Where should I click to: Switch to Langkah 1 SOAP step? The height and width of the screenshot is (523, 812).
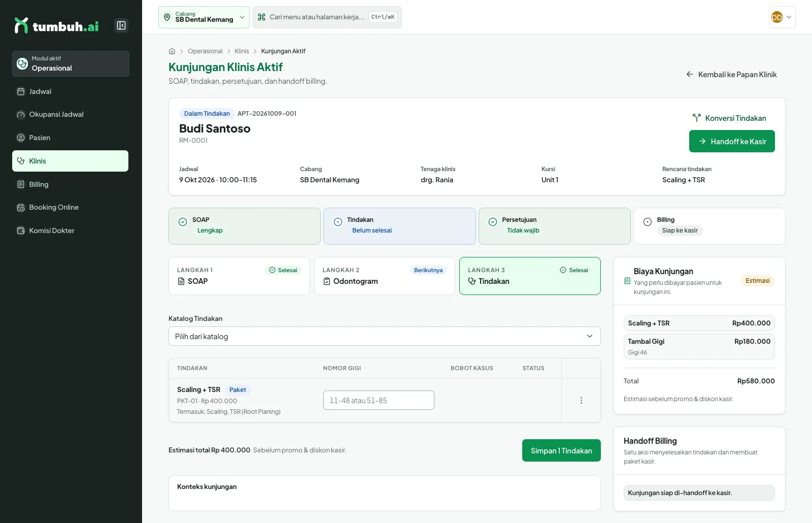pos(239,276)
